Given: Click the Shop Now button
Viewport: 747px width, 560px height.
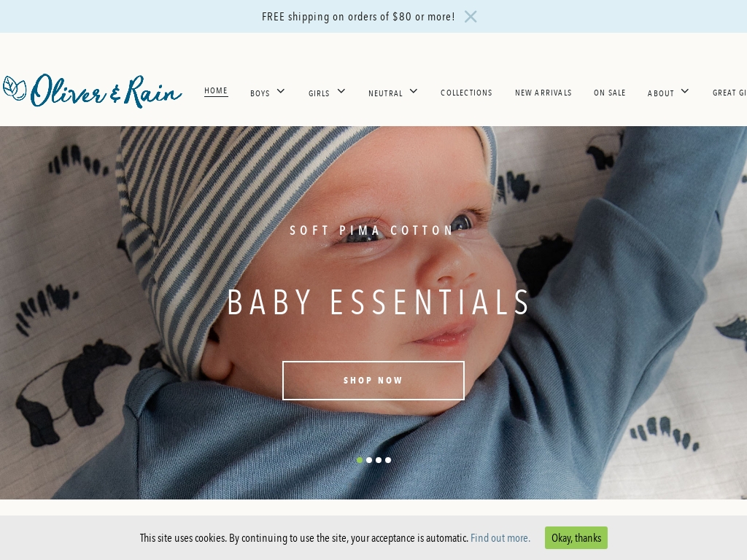Looking at the screenshot, I should click(373, 381).
